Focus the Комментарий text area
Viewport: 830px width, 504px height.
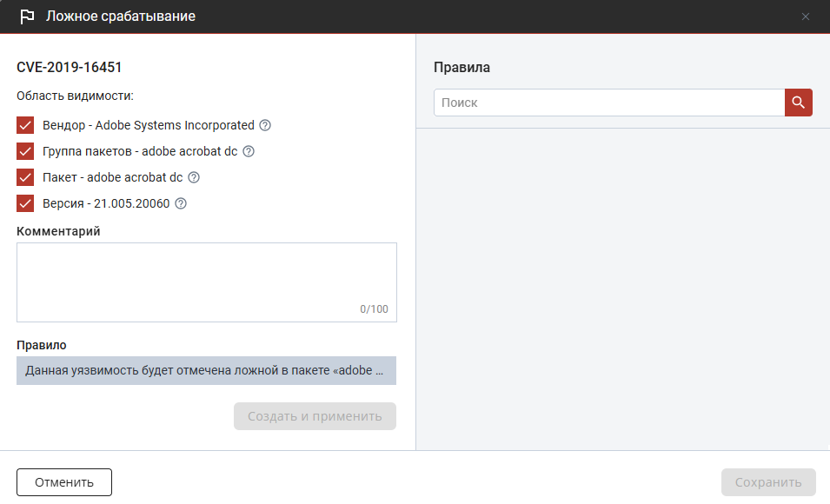(206, 274)
